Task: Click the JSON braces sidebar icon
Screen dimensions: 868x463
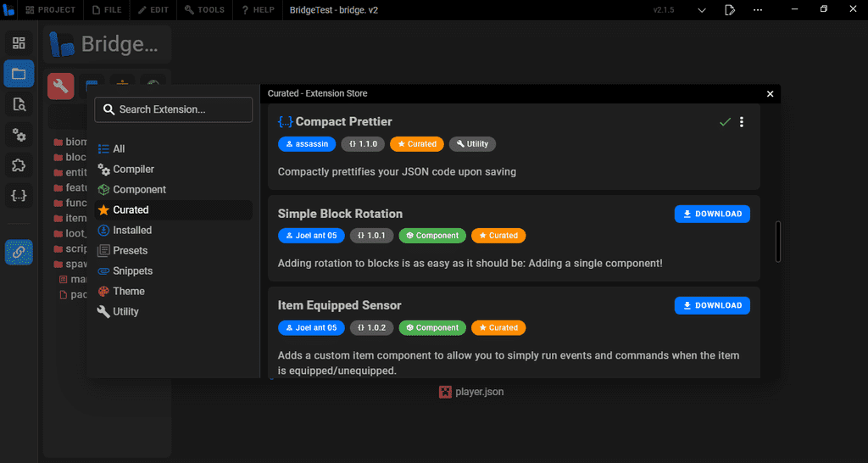Action: point(19,196)
